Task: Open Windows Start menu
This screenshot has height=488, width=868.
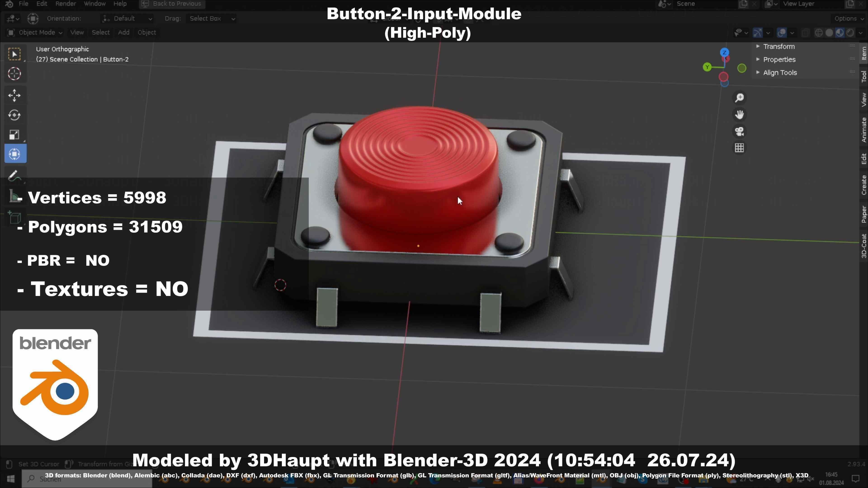Action: (x=10, y=479)
